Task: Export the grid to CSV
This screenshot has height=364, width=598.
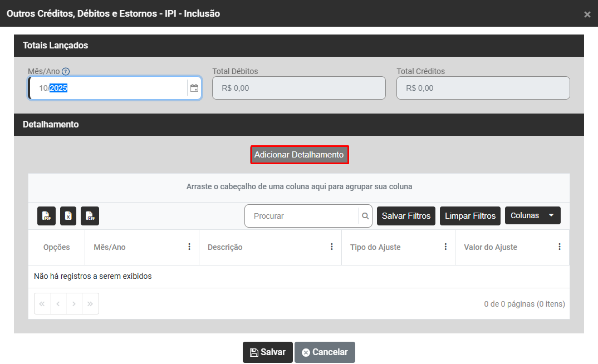Action: point(90,216)
